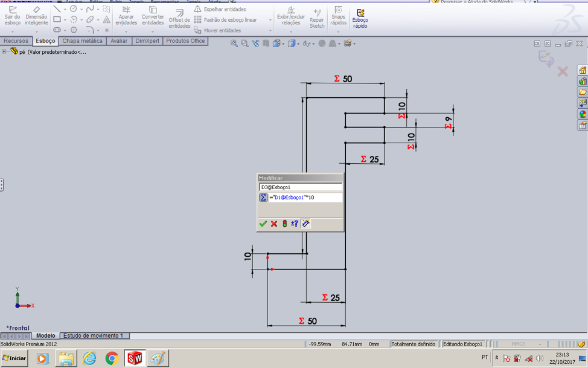This screenshot has height=368, width=588.
Task: Click Zoom to fit icon
Action: coord(234,44)
